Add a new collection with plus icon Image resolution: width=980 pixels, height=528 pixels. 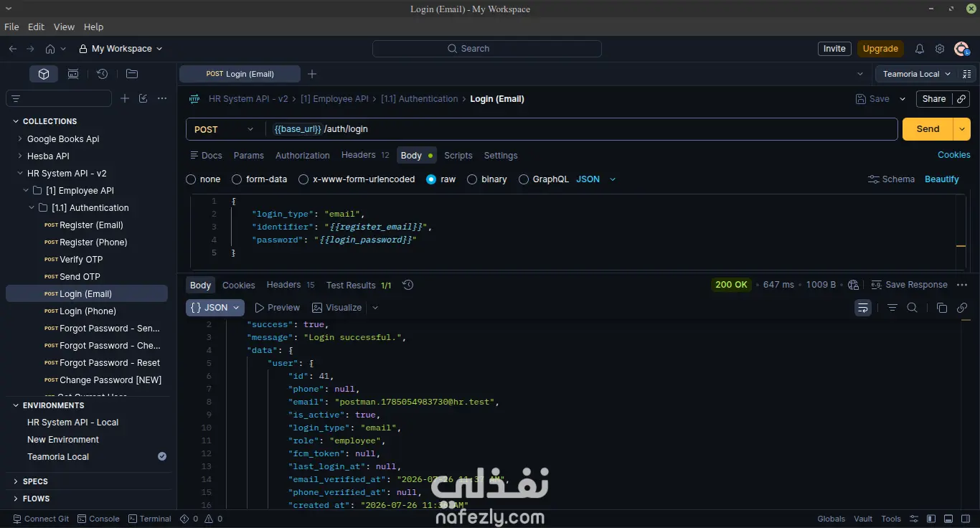coord(125,98)
